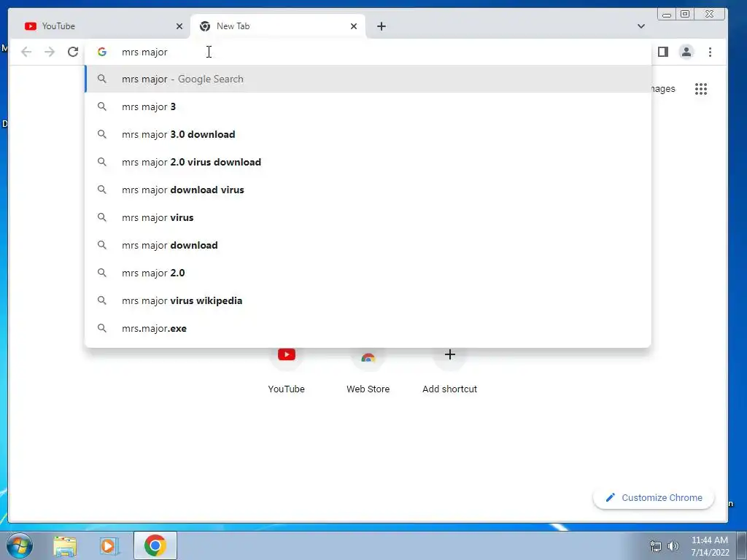Choose 'mrs major 2.0 virus download' suggestion
This screenshot has width=747, height=560.
368,162
